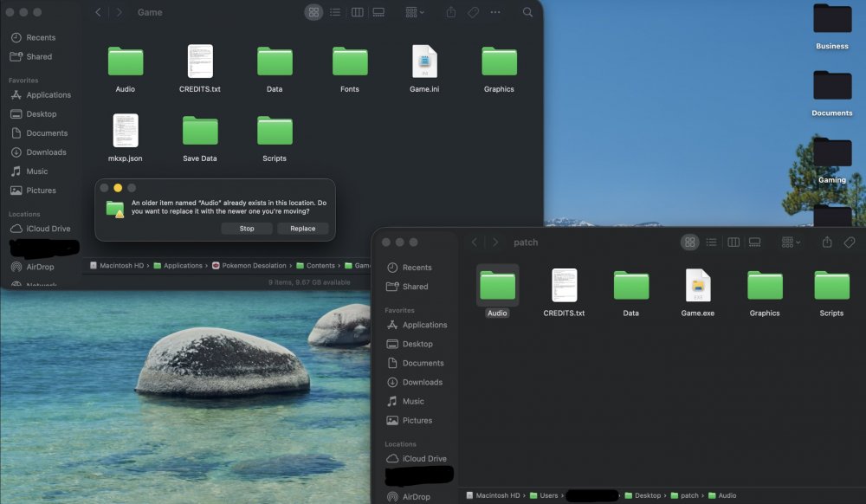This screenshot has width=866, height=504.
Task: Click Desktop in patch window path bar
Action: (643, 495)
